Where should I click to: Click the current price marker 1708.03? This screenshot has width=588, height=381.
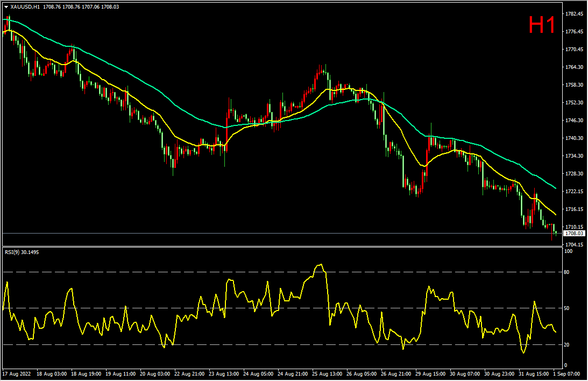point(574,233)
